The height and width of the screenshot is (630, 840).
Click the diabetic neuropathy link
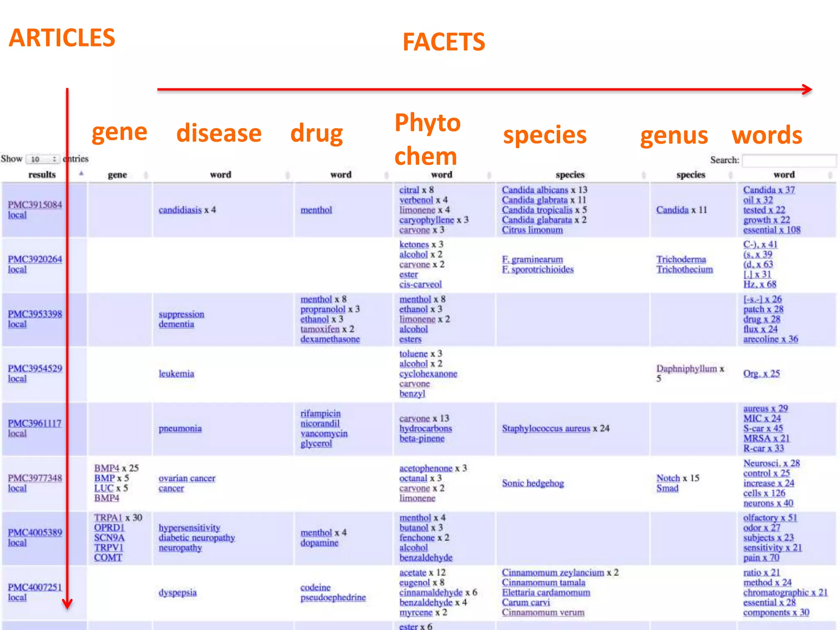pyautogui.click(x=197, y=538)
